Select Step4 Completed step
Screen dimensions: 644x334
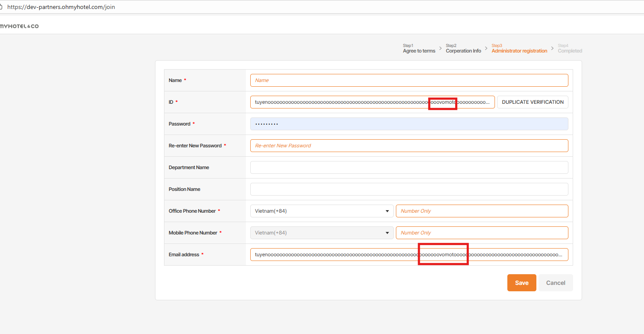[x=570, y=49]
